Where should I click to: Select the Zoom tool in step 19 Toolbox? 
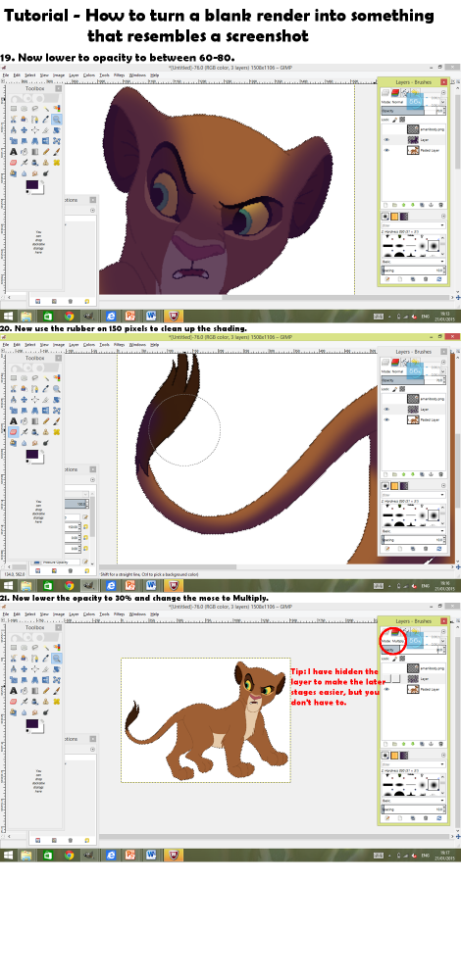pyautogui.click(x=56, y=120)
